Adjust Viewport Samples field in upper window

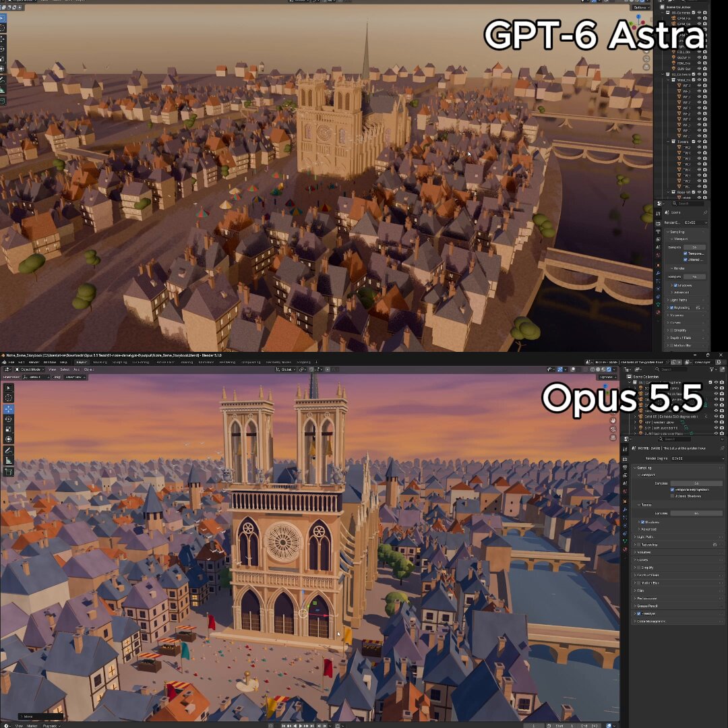point(694,247)
